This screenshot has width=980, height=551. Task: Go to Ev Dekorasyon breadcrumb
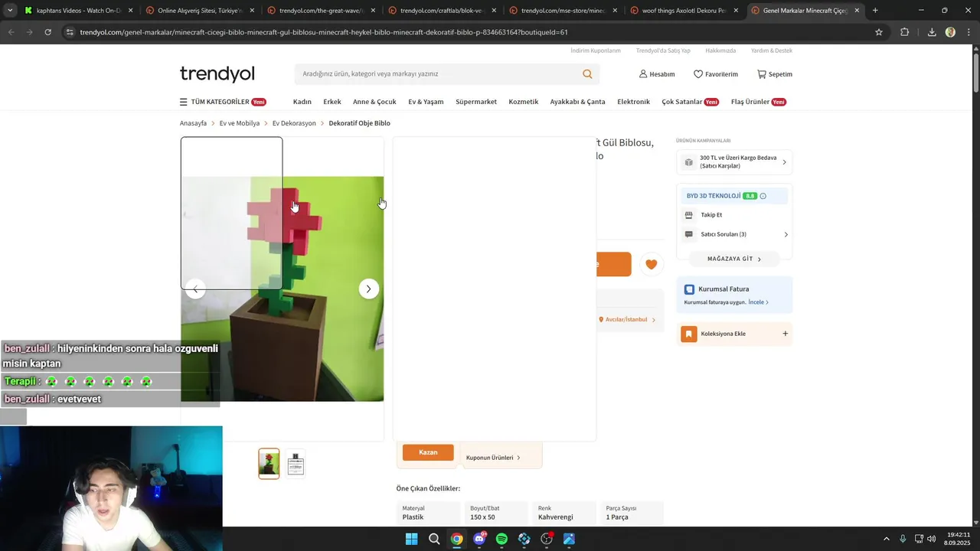click(294, 123)
